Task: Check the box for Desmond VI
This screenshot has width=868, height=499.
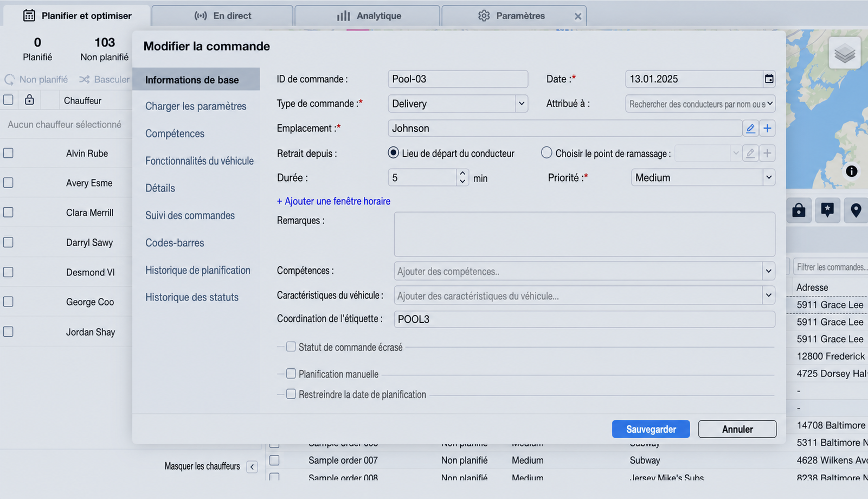Action: click(x=8, y=272)
